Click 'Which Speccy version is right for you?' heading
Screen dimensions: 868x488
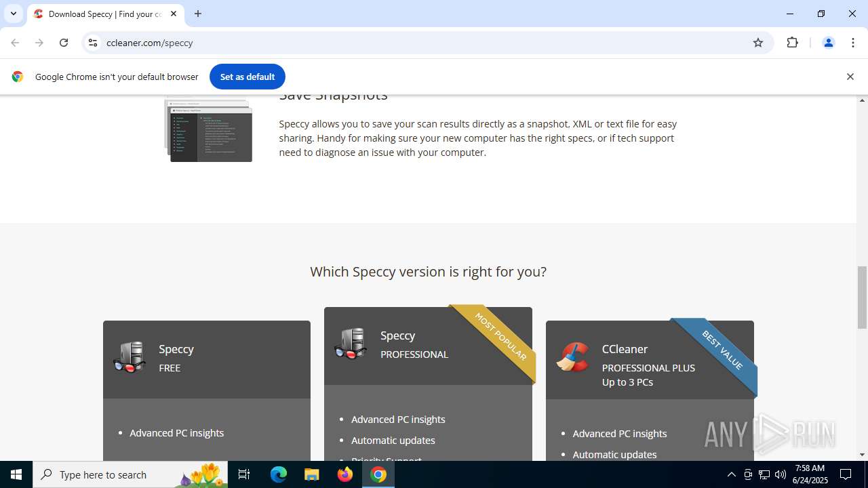click(429, 272)
